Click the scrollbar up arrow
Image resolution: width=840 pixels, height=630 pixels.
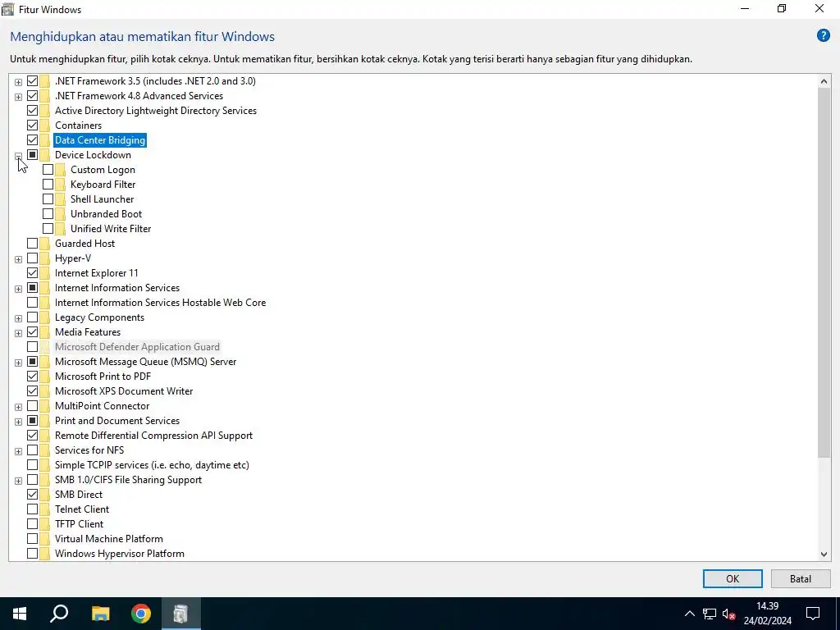click(824, 81)
